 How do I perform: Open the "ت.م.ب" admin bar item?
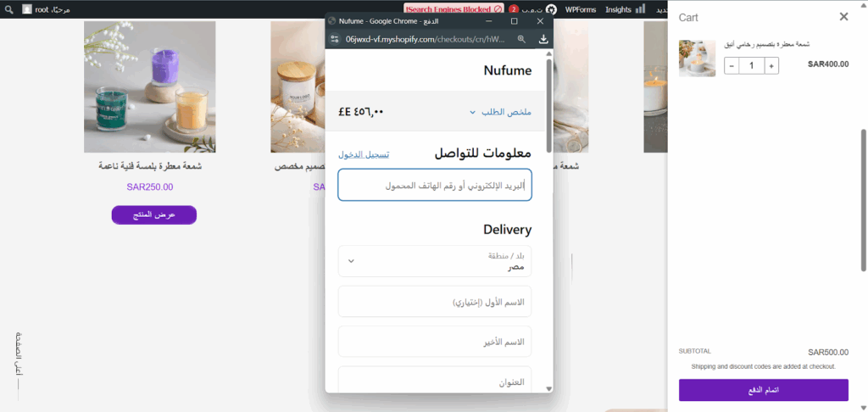532,8
